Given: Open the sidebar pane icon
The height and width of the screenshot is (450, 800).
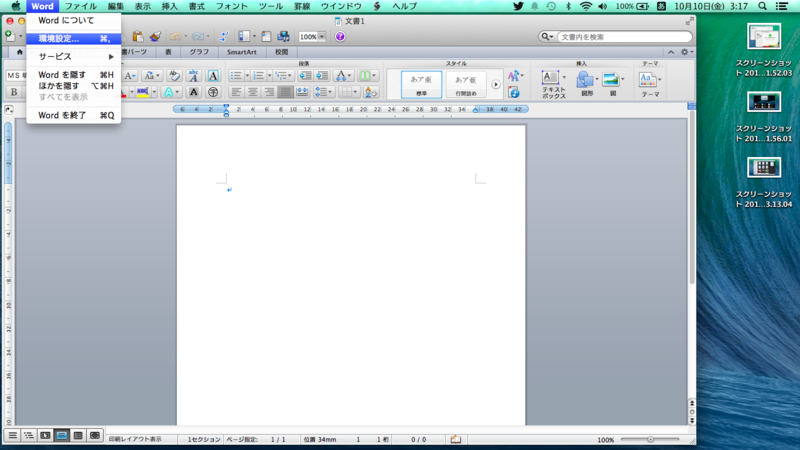Looking at the screenshot, I should pyautogui.click(x=244, y=36).
